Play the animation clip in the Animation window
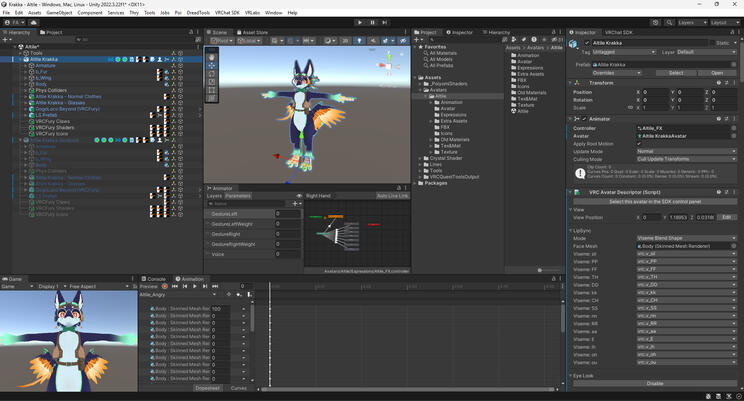This screenshot has height=401, width=744. 197,287
